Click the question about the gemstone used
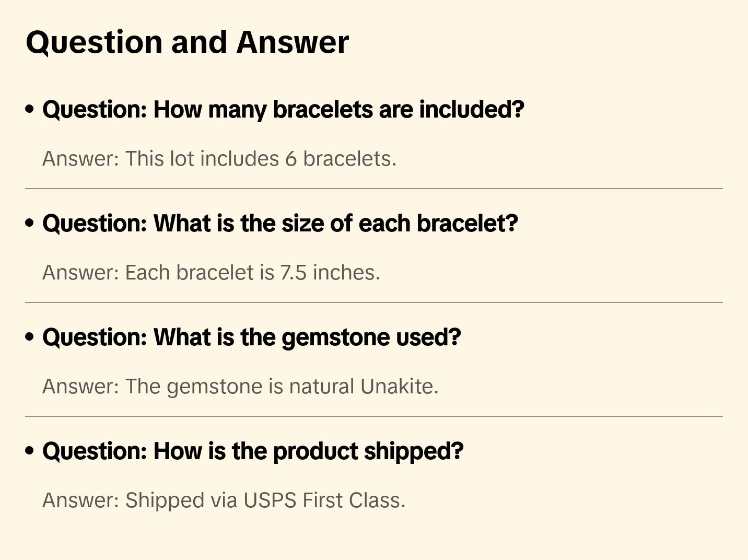 (x=252, y=337)
